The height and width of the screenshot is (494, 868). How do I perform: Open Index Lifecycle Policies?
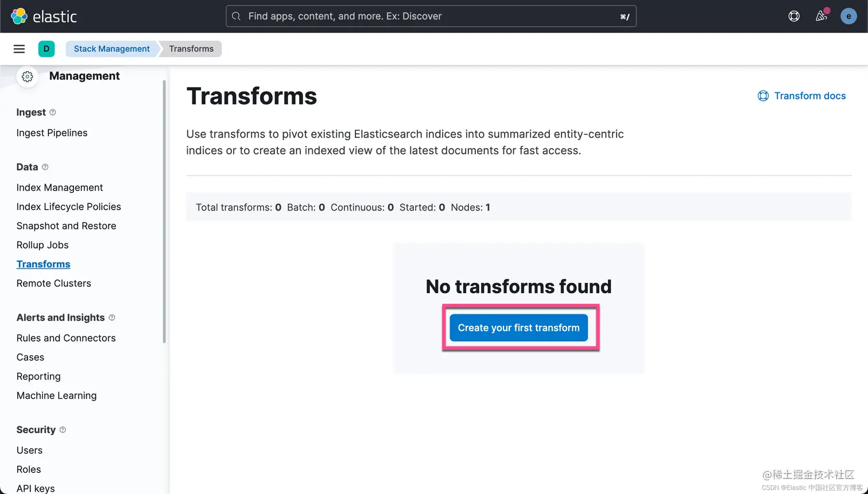[x=69, y=207]
